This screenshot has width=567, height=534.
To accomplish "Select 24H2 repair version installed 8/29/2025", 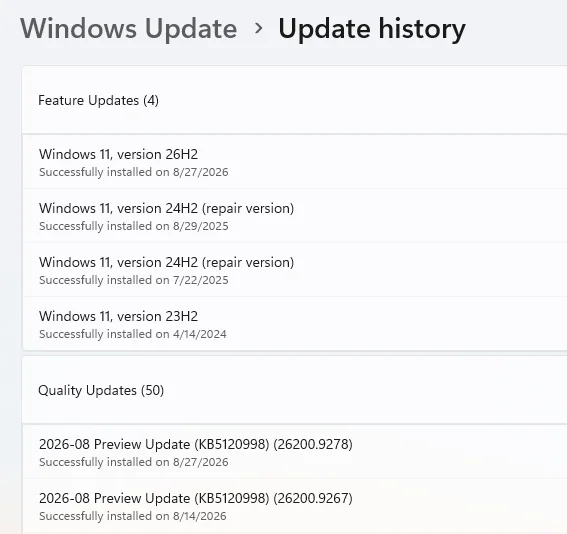I will coord(295,216).
